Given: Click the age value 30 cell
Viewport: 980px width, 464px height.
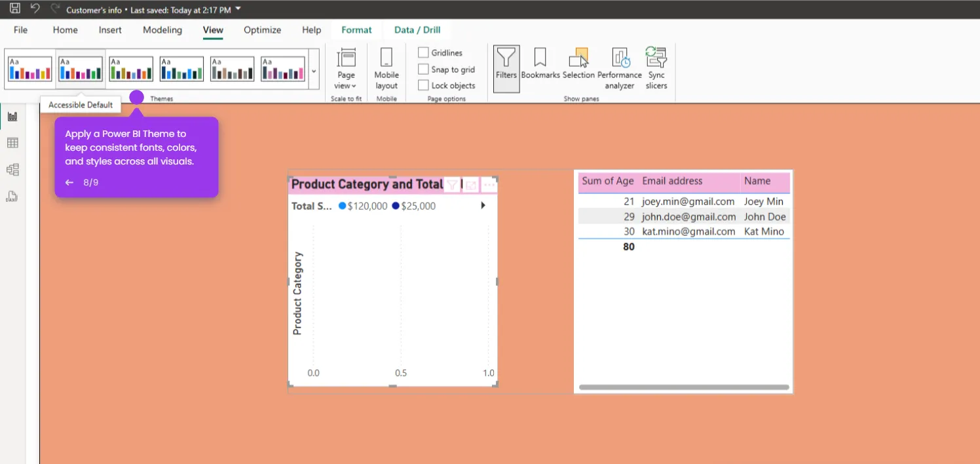Looking at the screenshot, I should [x=629, y=232].
